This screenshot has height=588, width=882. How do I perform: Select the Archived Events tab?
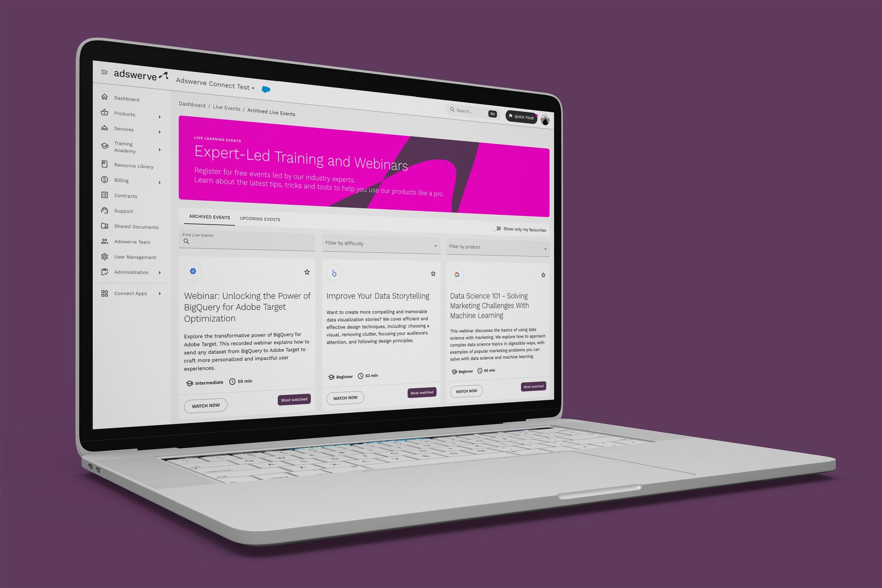[209, 218]
